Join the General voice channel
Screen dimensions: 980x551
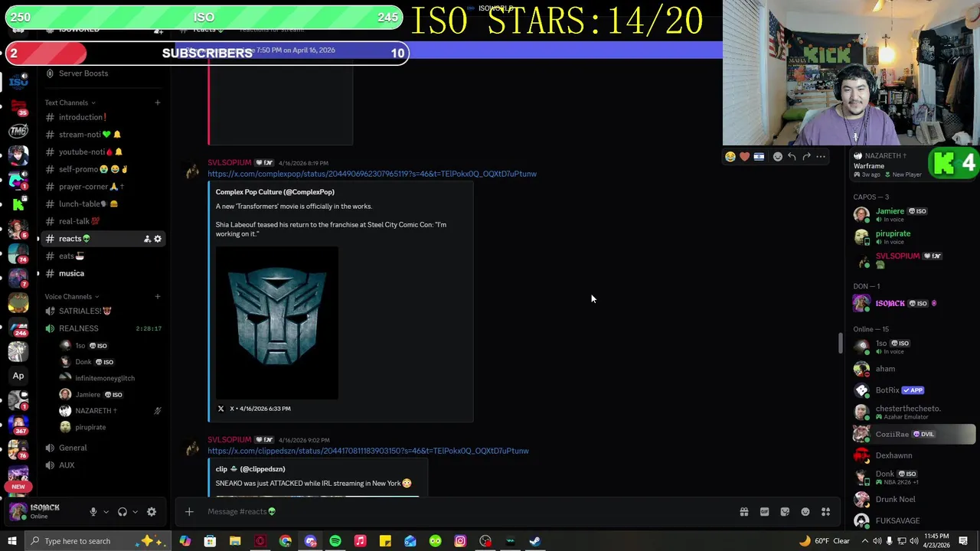[x=103, y=448]
